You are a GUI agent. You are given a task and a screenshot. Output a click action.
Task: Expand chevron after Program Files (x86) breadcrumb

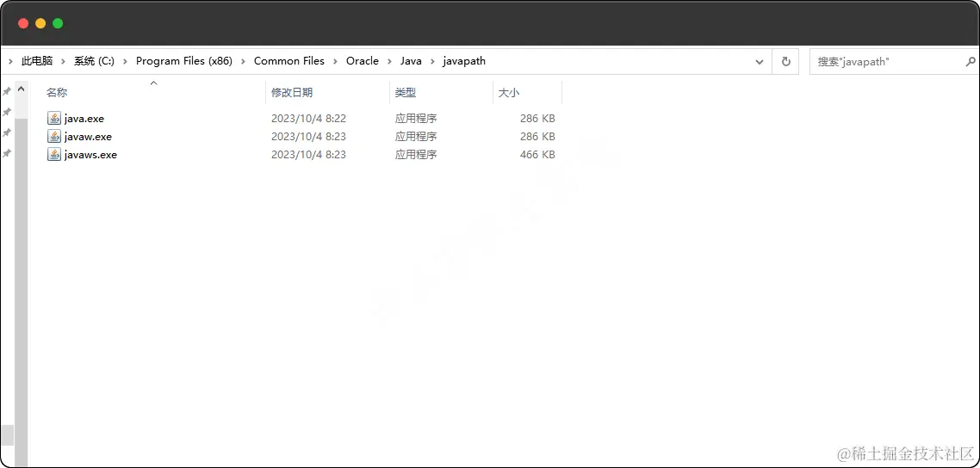(243, 61)
